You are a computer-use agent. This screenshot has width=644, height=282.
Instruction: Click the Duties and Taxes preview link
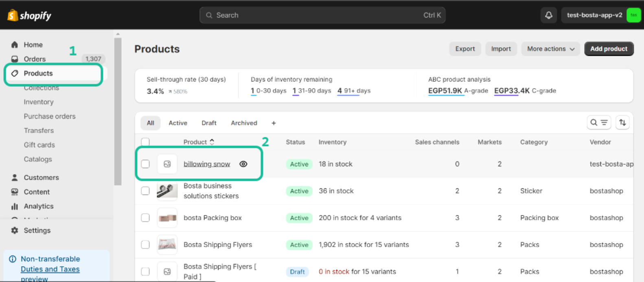point(50,274)
